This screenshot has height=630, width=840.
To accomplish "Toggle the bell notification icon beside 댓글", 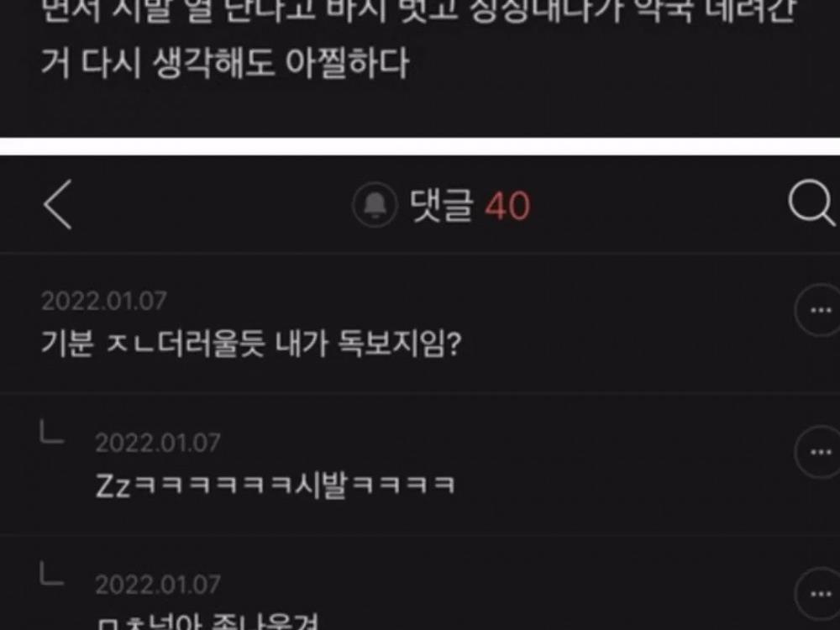I will tap(375, 205).
